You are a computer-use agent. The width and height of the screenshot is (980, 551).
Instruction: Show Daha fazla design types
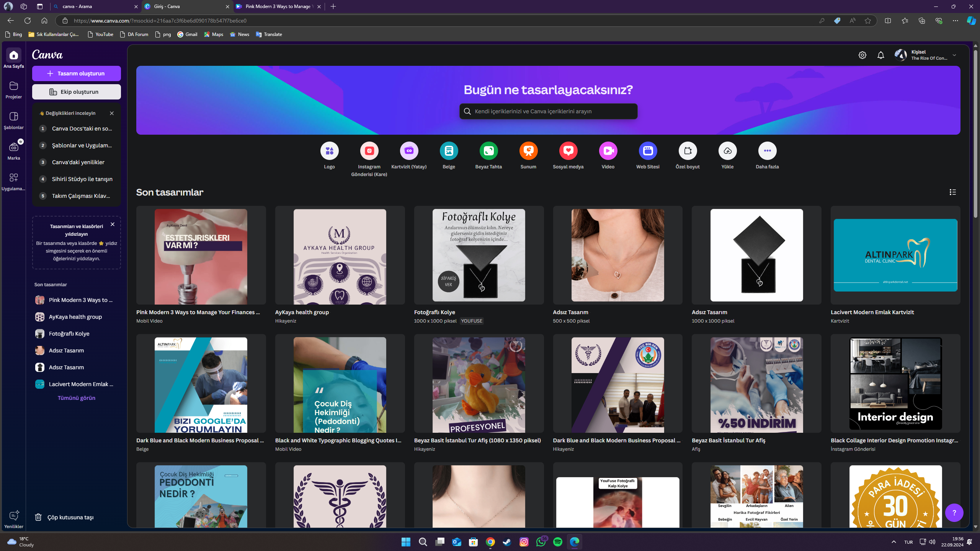coord(767,151)
